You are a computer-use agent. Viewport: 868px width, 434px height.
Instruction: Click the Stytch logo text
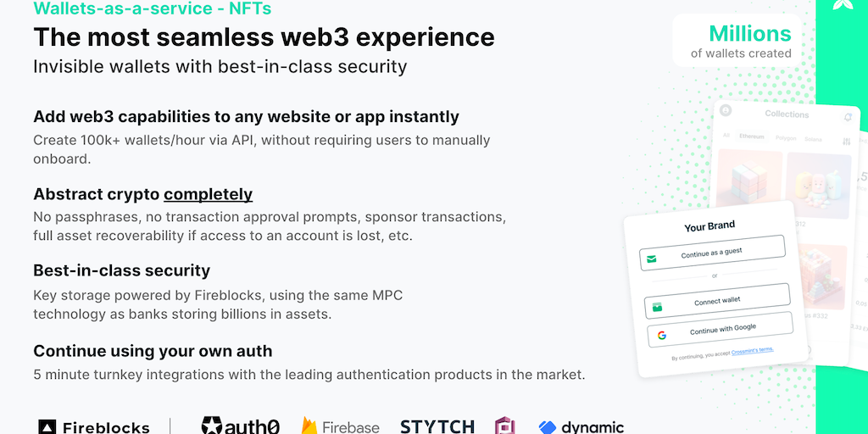point(437,426)
